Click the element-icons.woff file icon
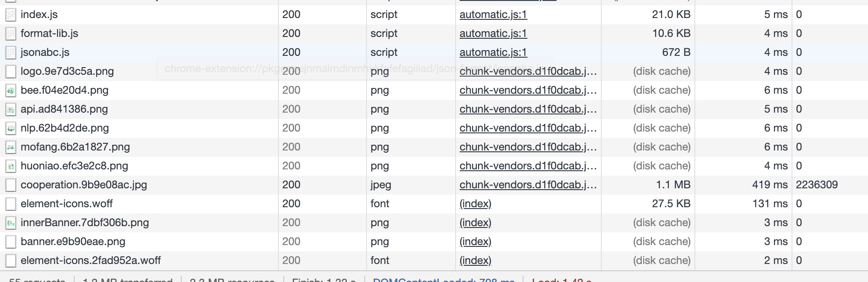Viewport: 868px width, 282px height. coord(11,204)
